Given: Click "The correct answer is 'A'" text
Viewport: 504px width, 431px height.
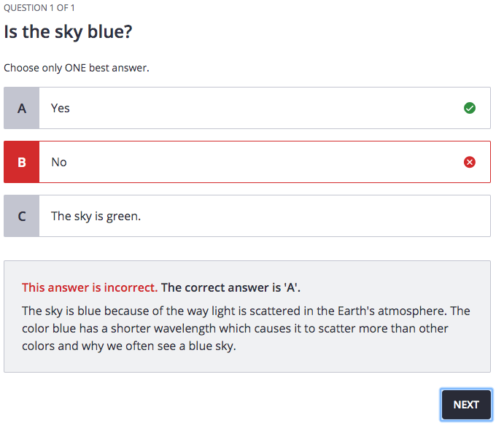Looking at the screenshot, I should [x=230, y=287].
